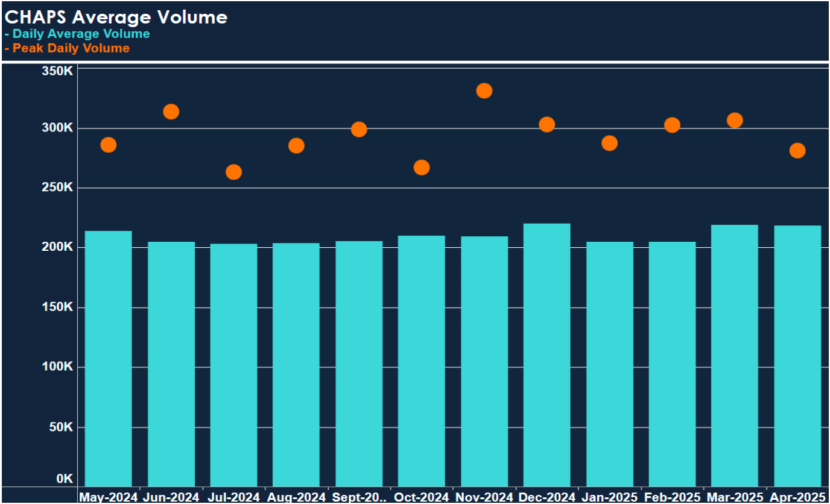Click the Jan-2025 orange peak dot
This screenshot has width=830, height=504.
click(x=610, y=143)
